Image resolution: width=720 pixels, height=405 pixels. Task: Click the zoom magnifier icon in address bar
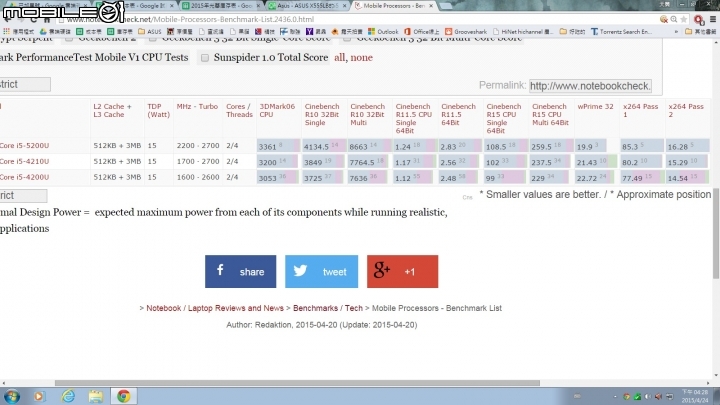[674, 19]
